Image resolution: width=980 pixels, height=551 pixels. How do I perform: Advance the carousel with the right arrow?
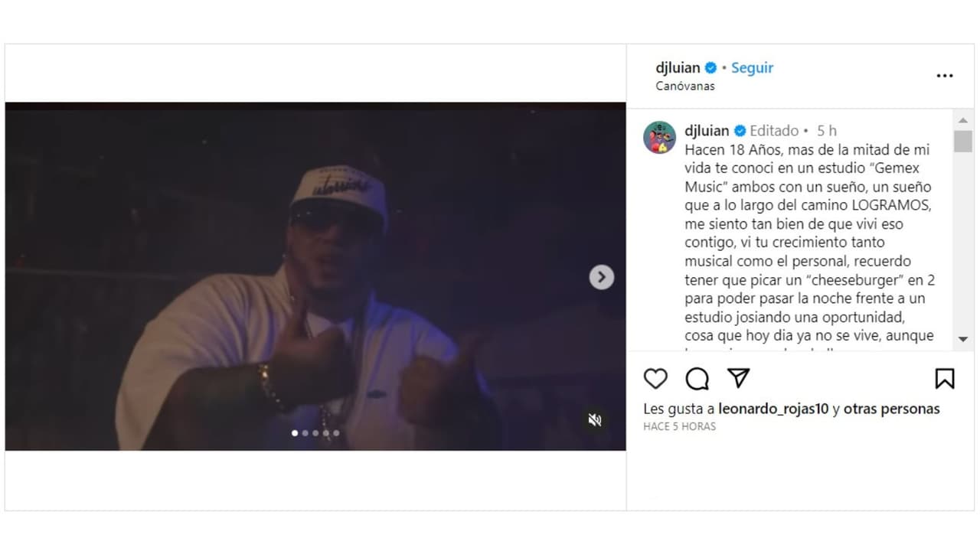(x=601, y=277)
